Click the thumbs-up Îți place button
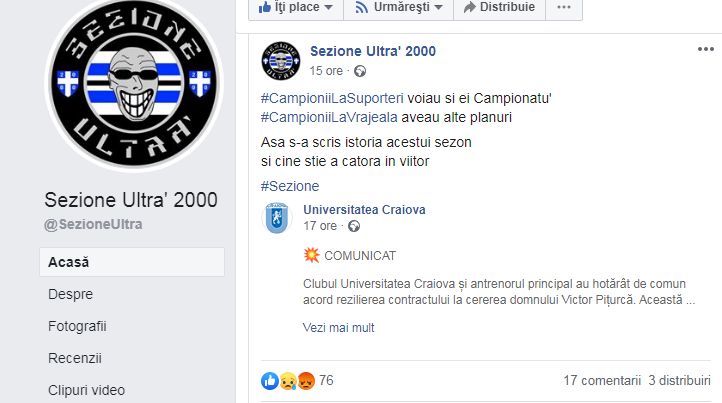 click(x=296, y=8)
